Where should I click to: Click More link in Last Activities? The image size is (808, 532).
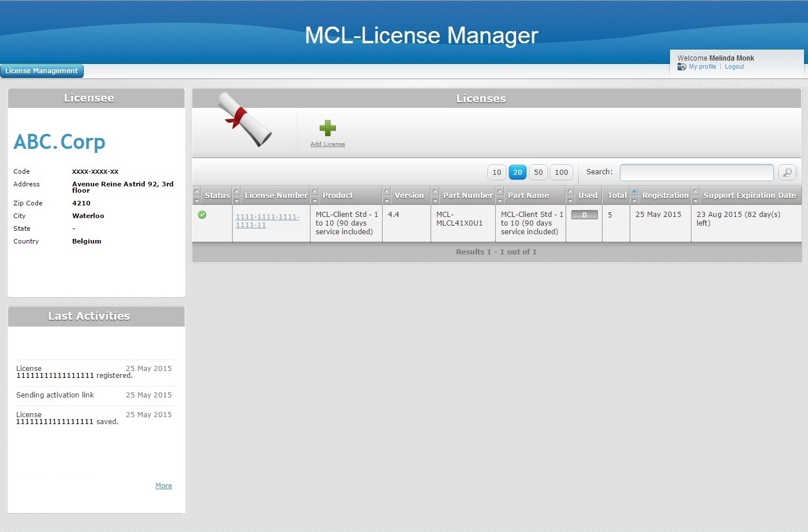[163, 486]
